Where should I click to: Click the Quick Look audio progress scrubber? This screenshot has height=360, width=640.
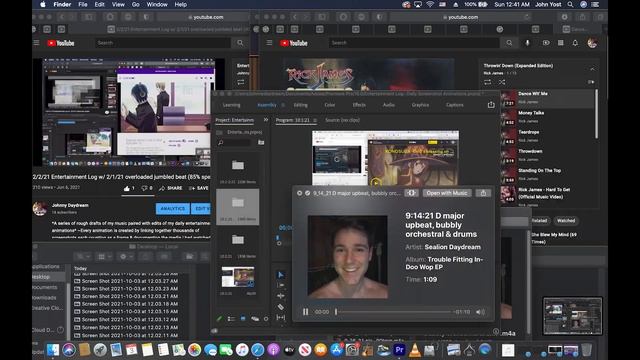click(393, 312)
